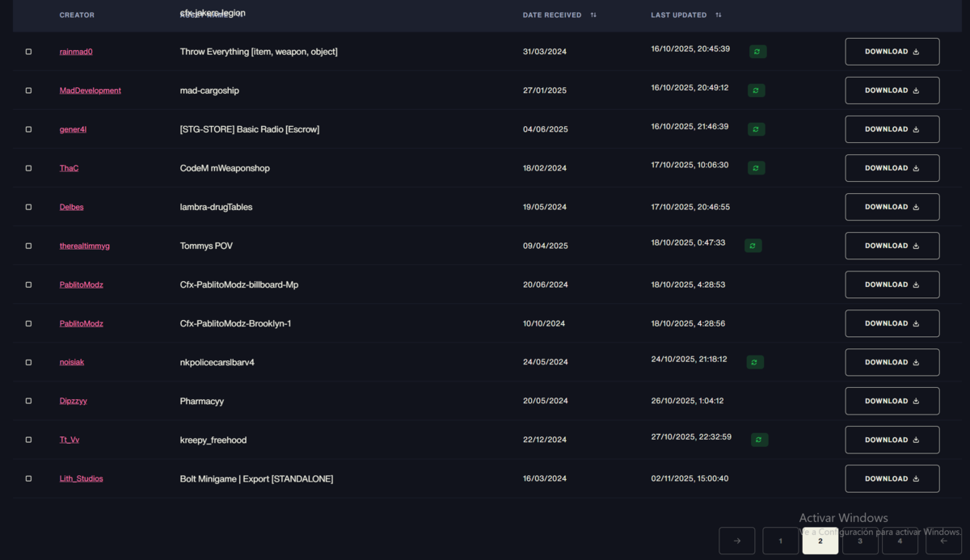Select checkbox for Delbes row

(x=28, y=207)
